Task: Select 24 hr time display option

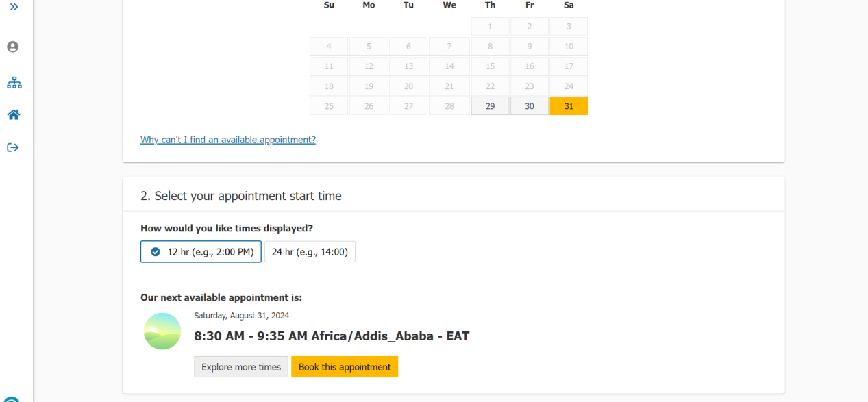Action: pos(310,252)
